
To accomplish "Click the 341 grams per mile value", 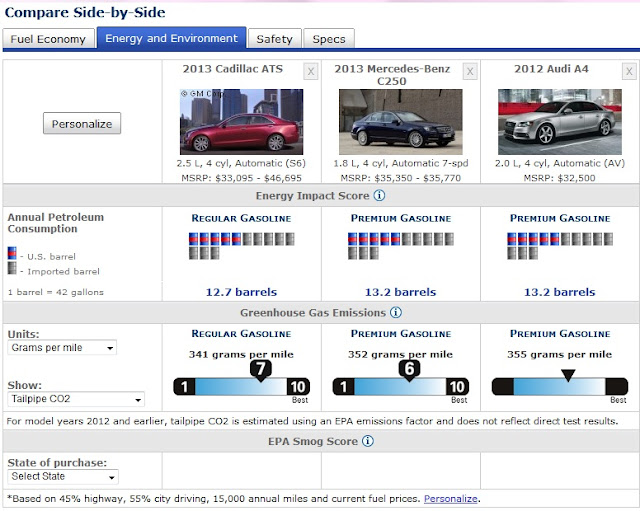I will (x=241, y=354).
